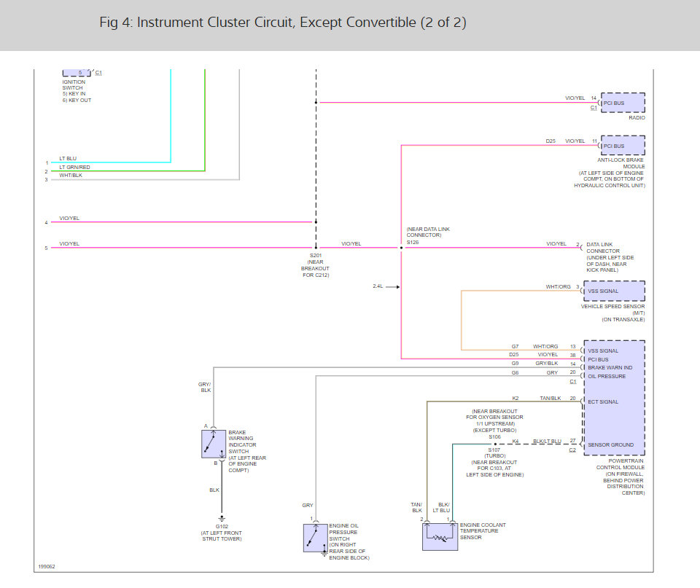Click the 'WHT/ORG' label at VSS pin 3
Image resolution: width=700 pixels, height=588 pixels.
[558, 286]
